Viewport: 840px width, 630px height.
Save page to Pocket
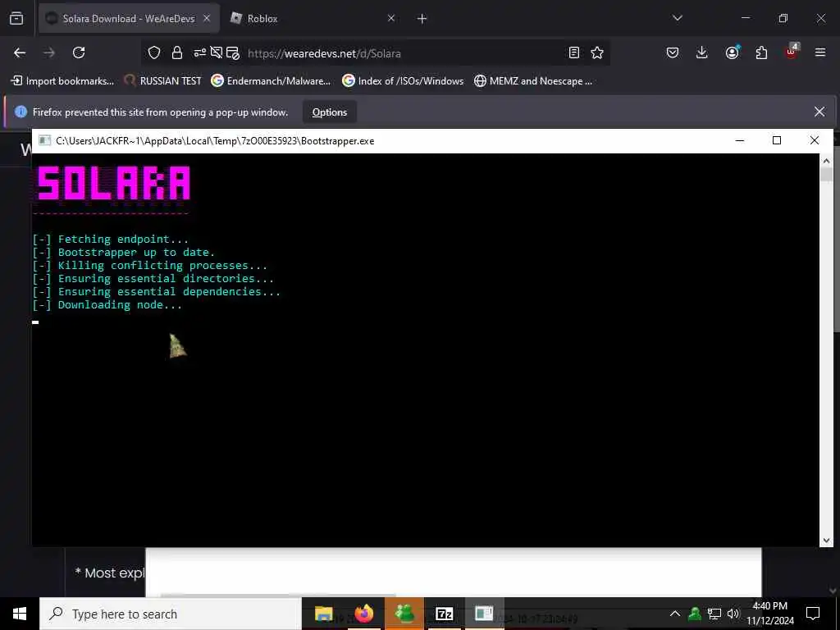click(673, 52)
